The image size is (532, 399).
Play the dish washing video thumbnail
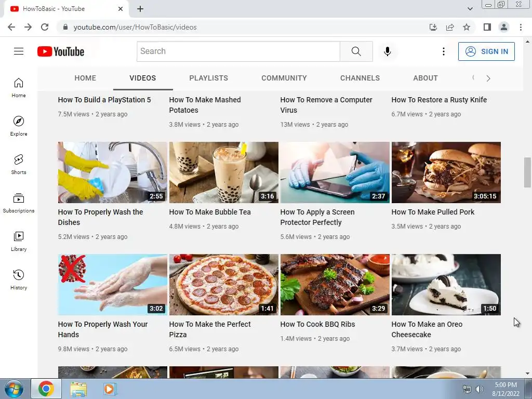(x=112, y=172)
